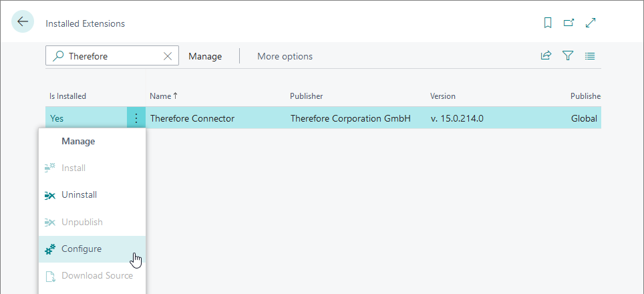Viewport: 644px width, 294px height.
Task: Click the Manage heading in the context menu
Action: (78, 141)
